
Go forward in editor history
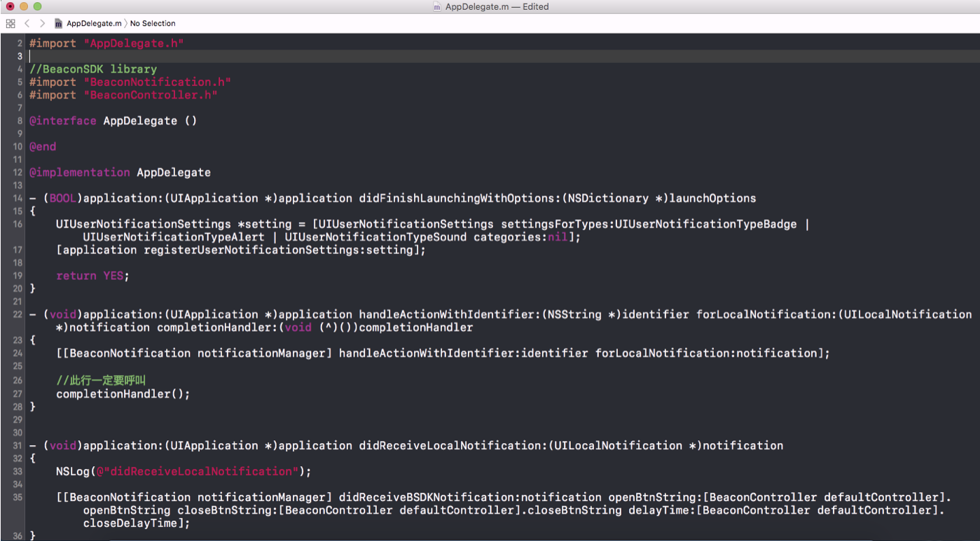tap(42, 23)
